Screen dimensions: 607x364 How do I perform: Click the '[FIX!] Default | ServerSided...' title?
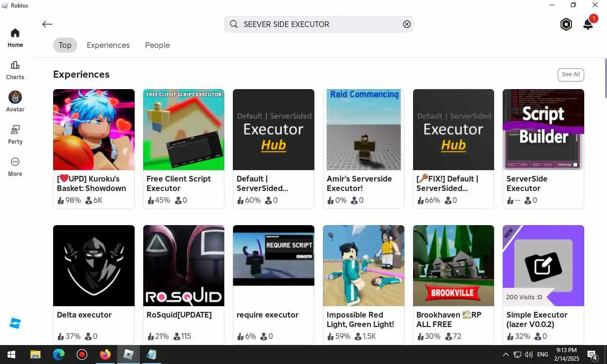click(x=447, y=183)
